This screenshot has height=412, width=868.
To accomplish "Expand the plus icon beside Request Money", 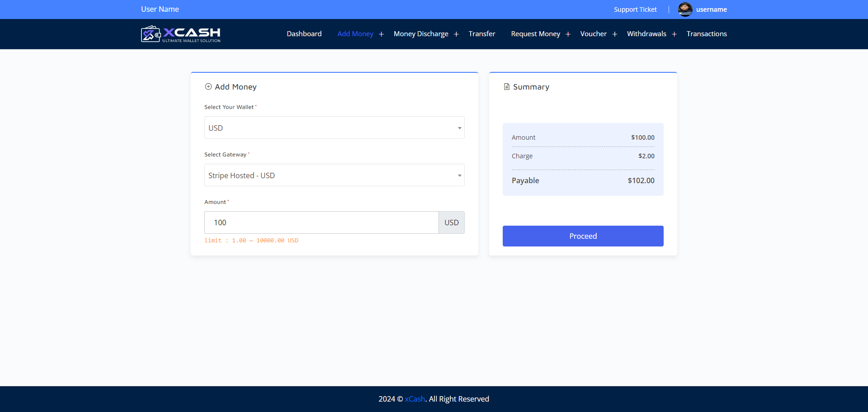I will click(568, 34).
